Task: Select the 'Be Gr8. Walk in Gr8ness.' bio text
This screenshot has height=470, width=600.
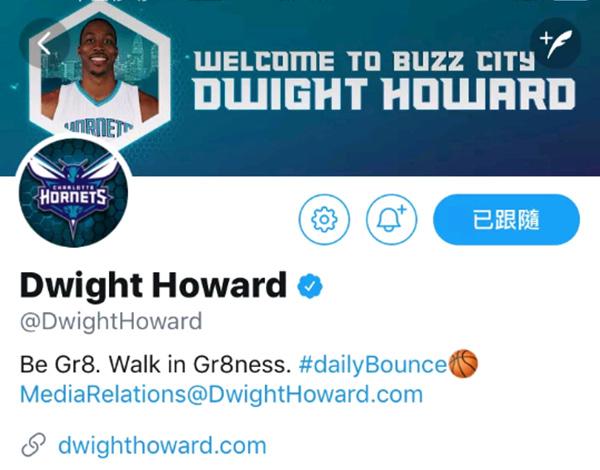Action: [155, 364]
